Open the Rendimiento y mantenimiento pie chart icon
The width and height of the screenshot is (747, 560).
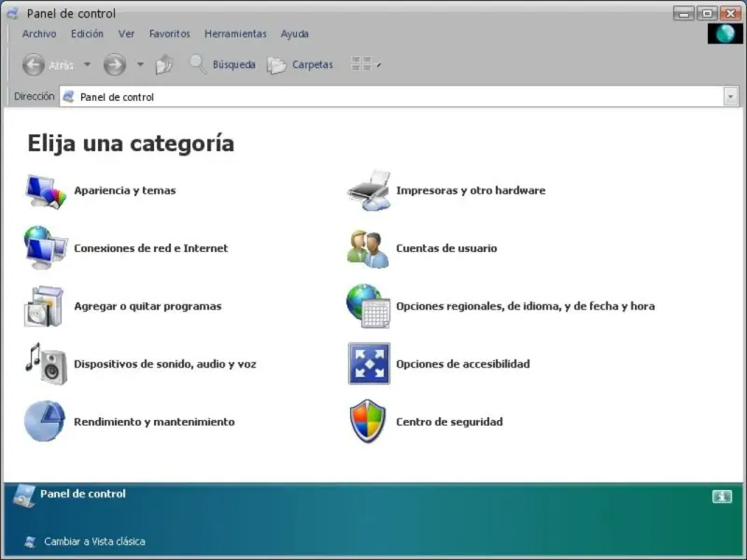click(x=45, y=422)
